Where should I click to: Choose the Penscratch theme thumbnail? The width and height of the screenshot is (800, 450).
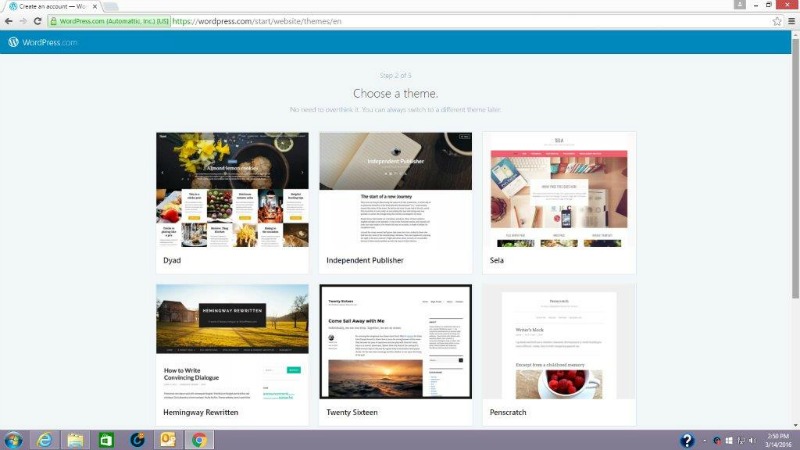(559, 342)
